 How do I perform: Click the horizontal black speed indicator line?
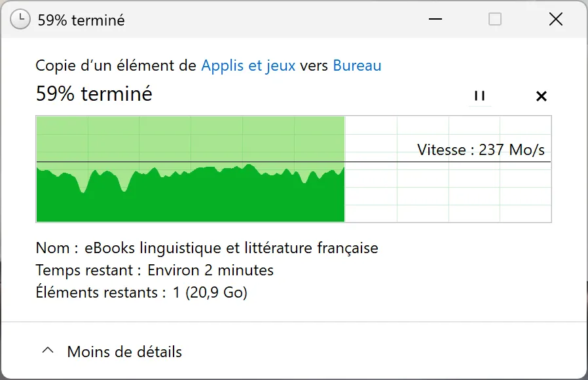pos(393,162)
